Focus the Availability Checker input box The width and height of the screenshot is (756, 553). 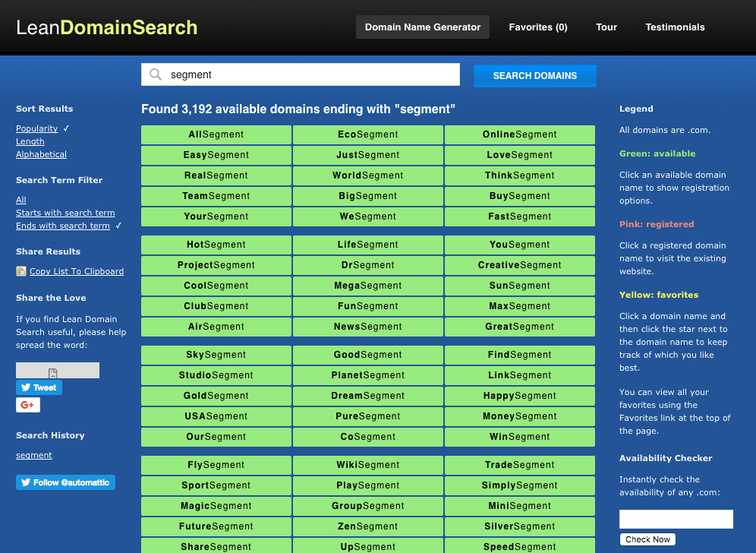coord(676,520)
